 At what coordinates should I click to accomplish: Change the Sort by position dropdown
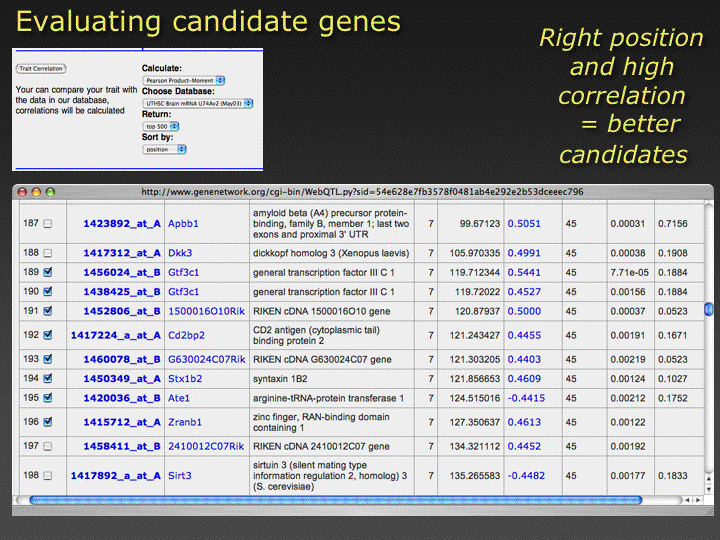tap(165, 149)
